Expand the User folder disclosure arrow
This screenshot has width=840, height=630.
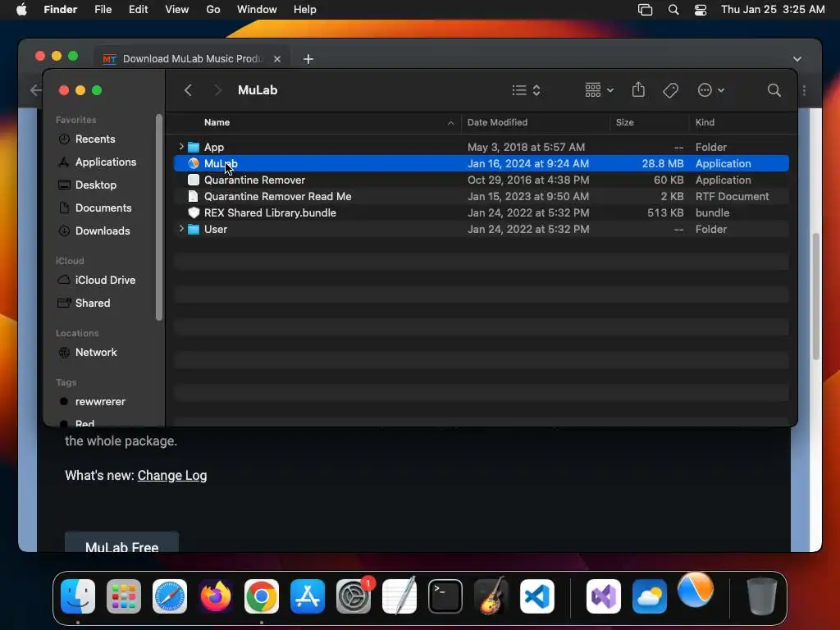click(x=181, y=229)
